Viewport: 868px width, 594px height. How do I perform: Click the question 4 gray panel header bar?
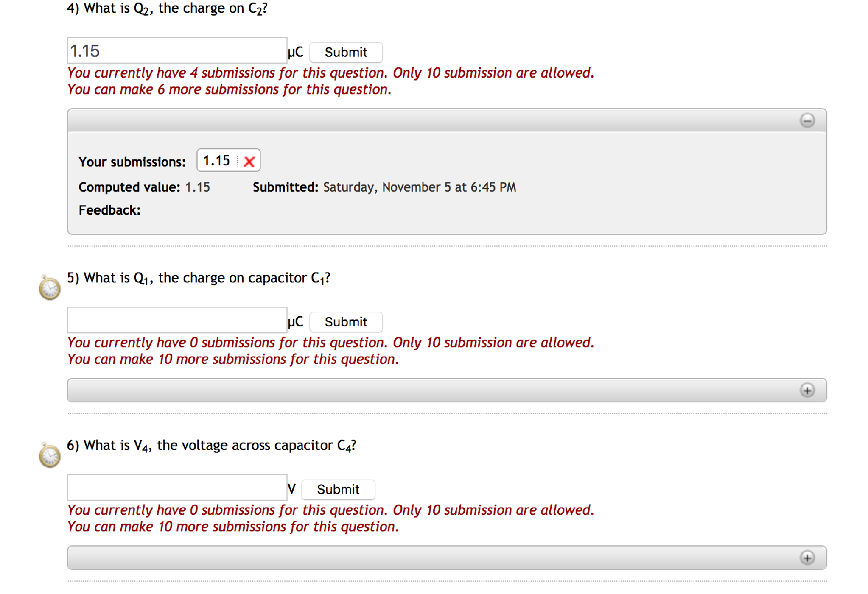click(x=424, y=120)
